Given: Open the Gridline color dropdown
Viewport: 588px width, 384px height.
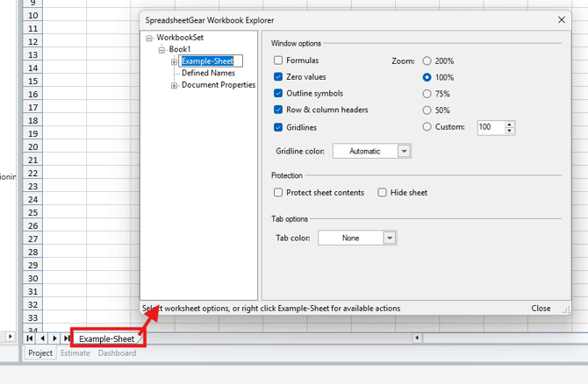Looking at the screenshot, I should pyautogui.click(x=404, y=152).
